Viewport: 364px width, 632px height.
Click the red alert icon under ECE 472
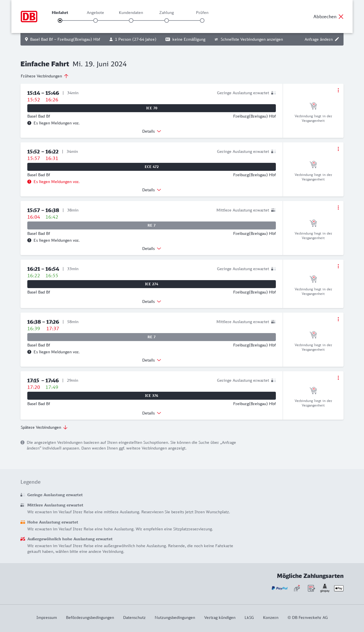[29, 182]
